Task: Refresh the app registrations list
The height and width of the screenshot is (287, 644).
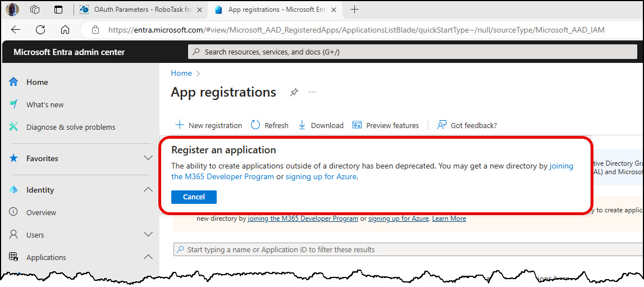Action: [255, 125]
